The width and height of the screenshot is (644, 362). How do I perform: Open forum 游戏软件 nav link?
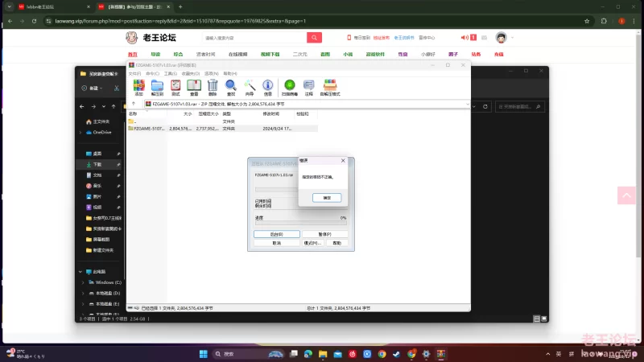coord(375,54)
